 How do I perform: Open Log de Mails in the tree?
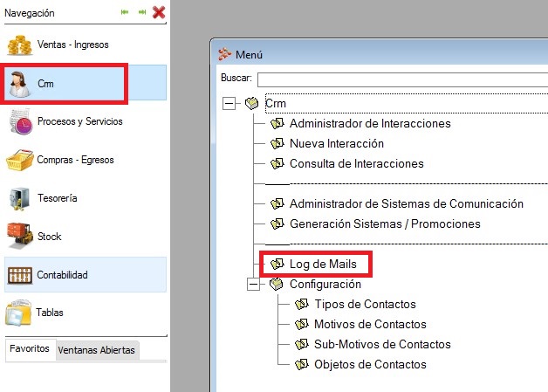click(328, 264)
